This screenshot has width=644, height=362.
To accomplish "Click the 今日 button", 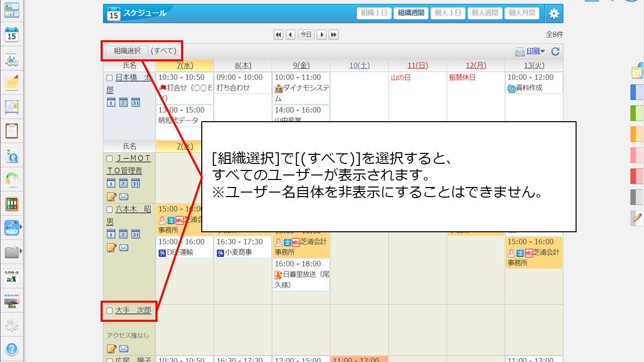I will tap(306, 35).
